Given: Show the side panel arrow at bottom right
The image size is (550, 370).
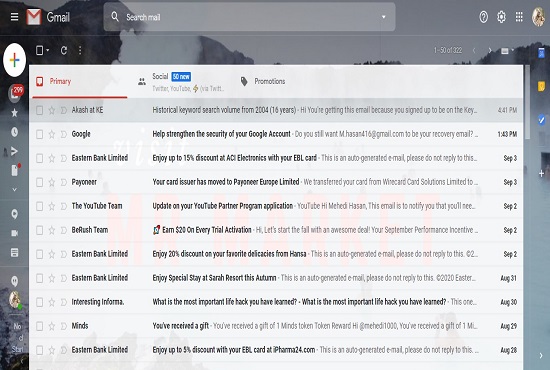Looking at the screenshot, I should click(x=541, y=355).
